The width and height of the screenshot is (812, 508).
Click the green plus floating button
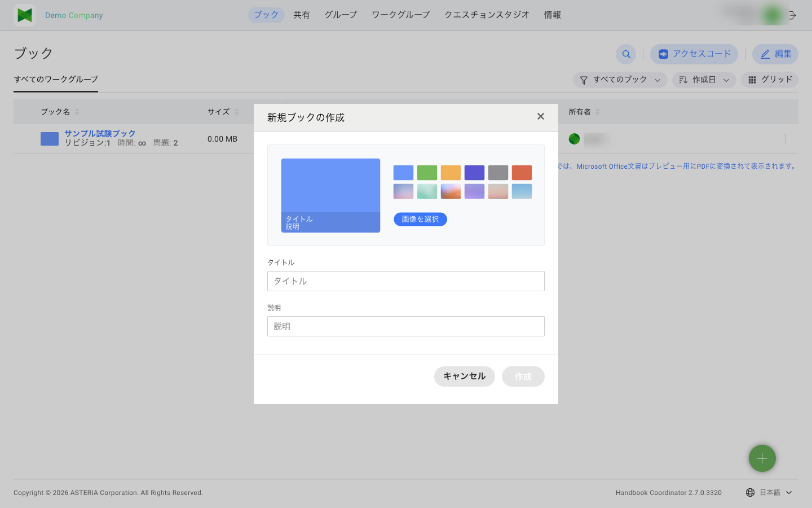click(762, 458)
